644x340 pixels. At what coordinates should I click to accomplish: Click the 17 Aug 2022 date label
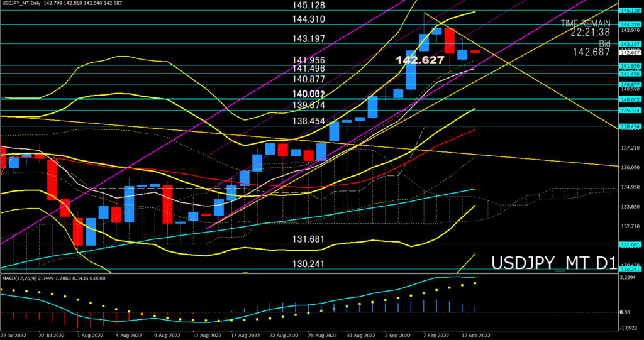(246, 336)
